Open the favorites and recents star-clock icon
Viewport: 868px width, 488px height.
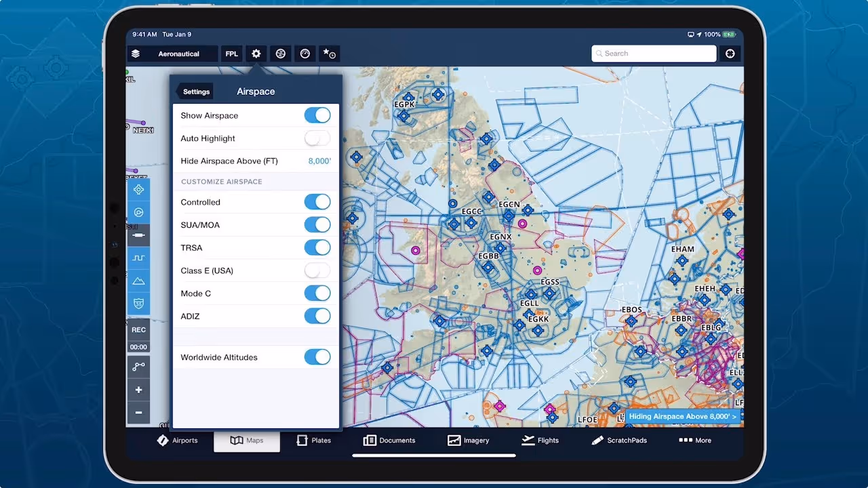coord(329,54)
